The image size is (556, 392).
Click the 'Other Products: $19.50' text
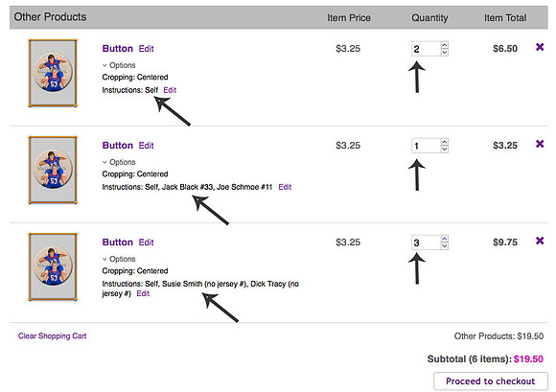click(498, 336)
